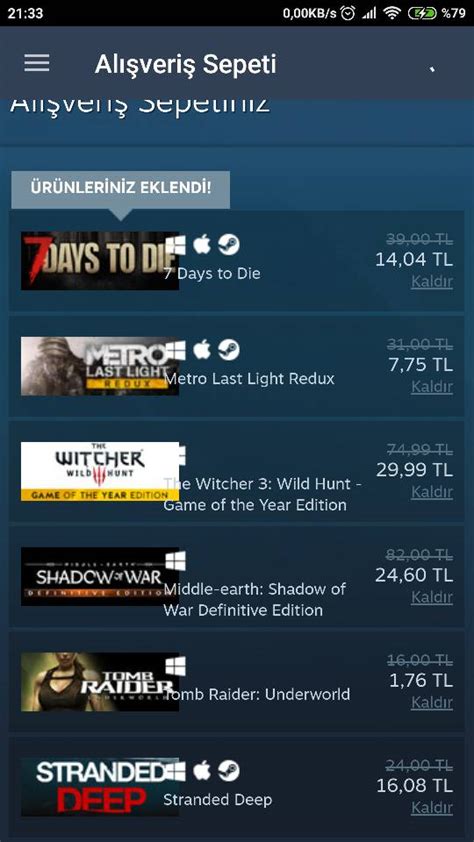The image size is (474, 842).
Task: Tap the Steam icon on Stranded Deep
Action: coord(229,771)
